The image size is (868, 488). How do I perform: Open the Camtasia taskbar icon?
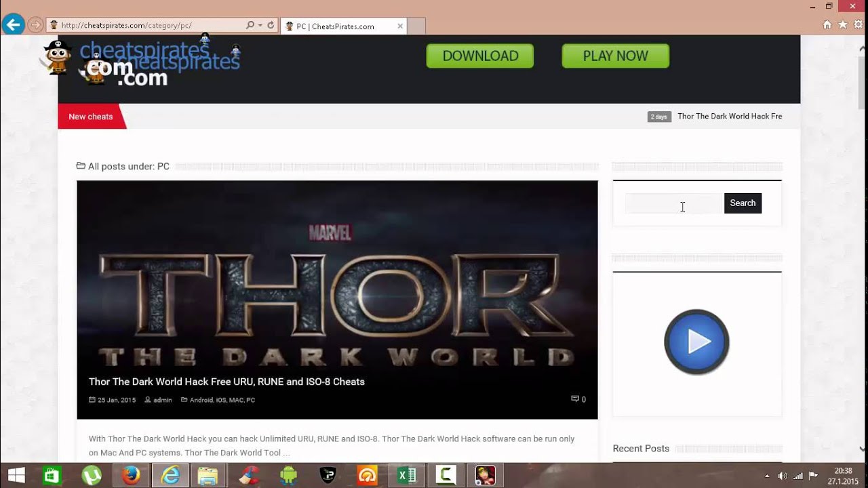[446, 475]
